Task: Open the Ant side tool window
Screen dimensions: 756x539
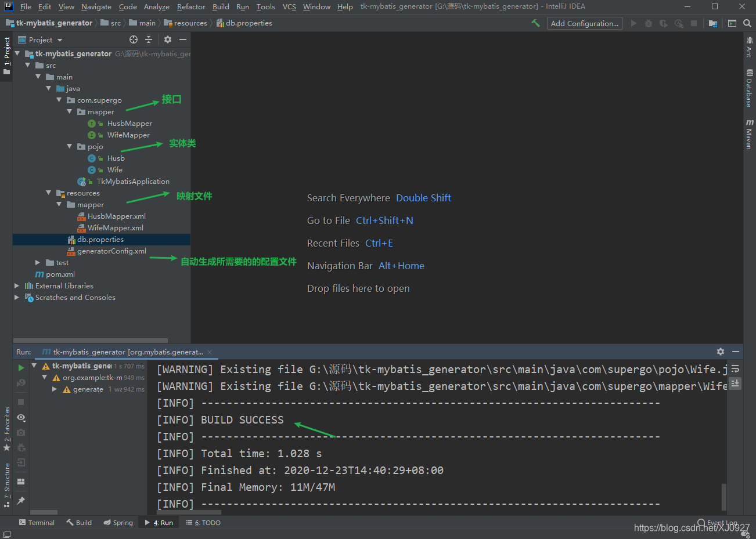Action: click(x=750, y=46)
